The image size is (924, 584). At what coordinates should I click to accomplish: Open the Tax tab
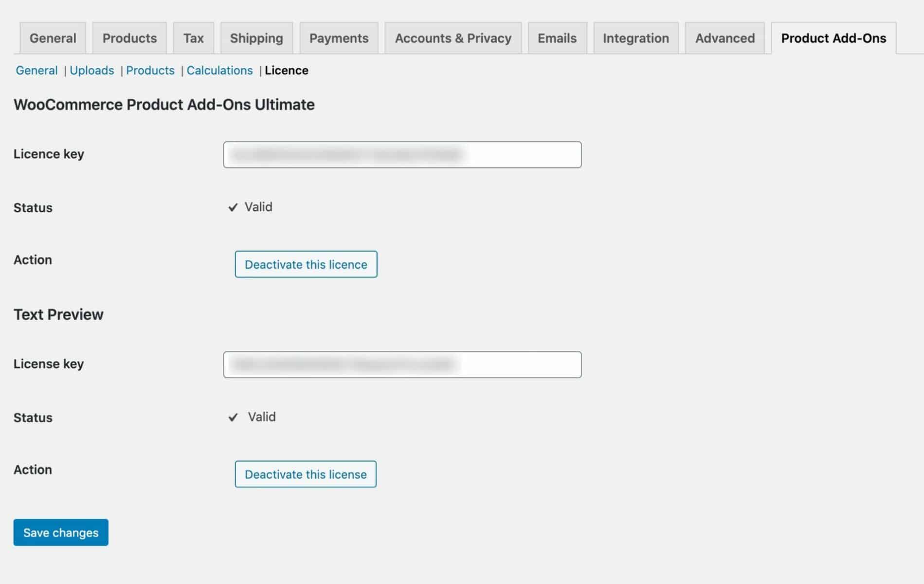point(193,38)
